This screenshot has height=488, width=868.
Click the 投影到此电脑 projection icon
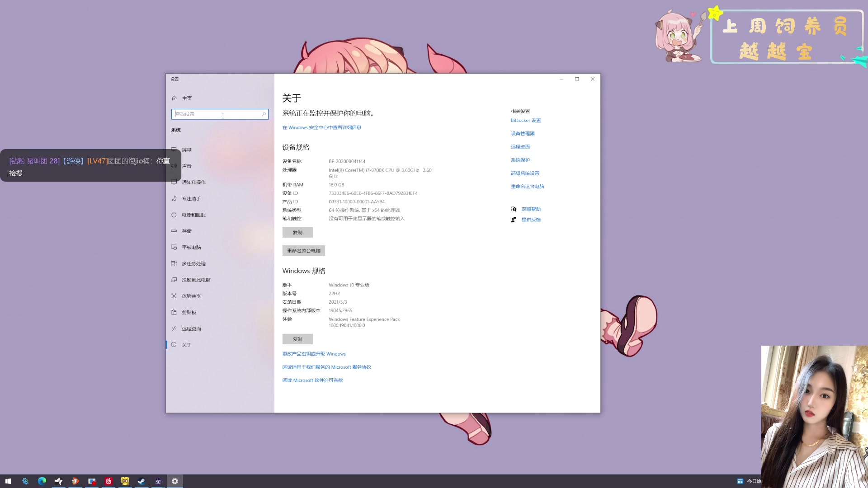click(174, 280)
